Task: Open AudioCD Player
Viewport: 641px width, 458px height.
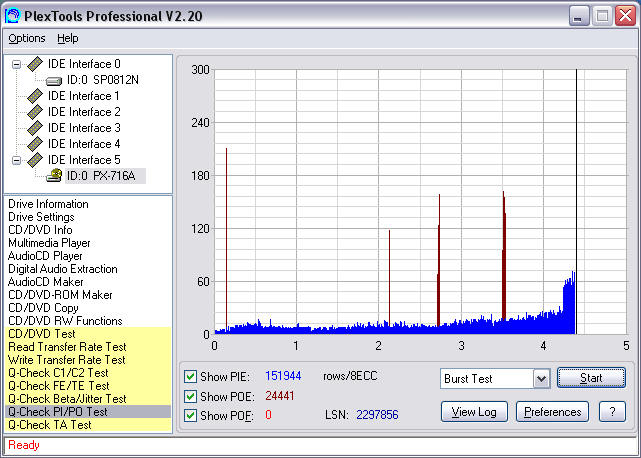Action: click(45, 256)
